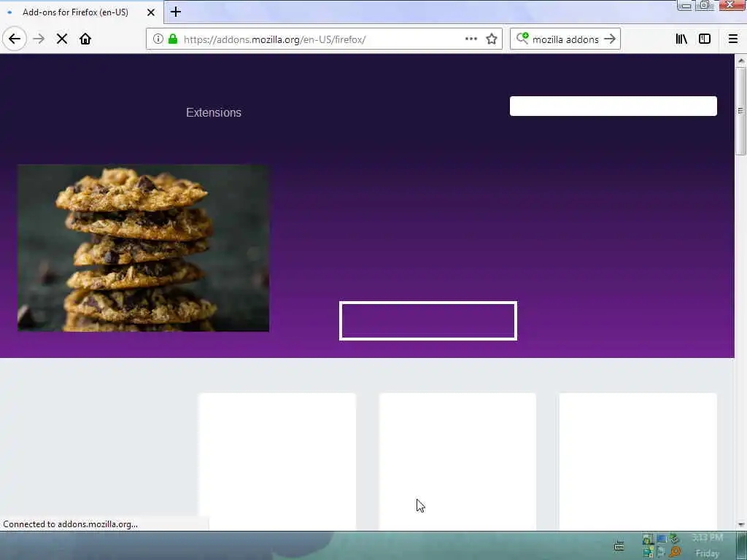The image size is (747, 560).
Task: Click the white outlined hero button
Action: (x=428, y=321)
